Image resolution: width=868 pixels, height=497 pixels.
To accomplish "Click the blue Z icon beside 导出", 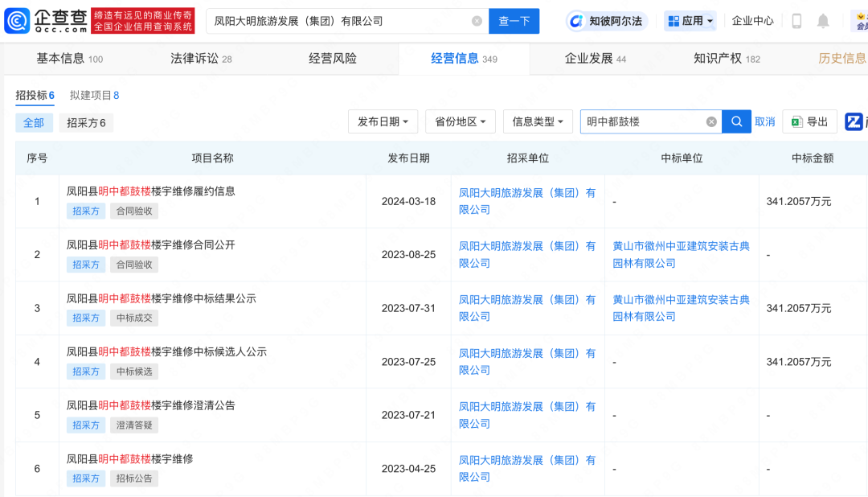I will tap(853, 122).
